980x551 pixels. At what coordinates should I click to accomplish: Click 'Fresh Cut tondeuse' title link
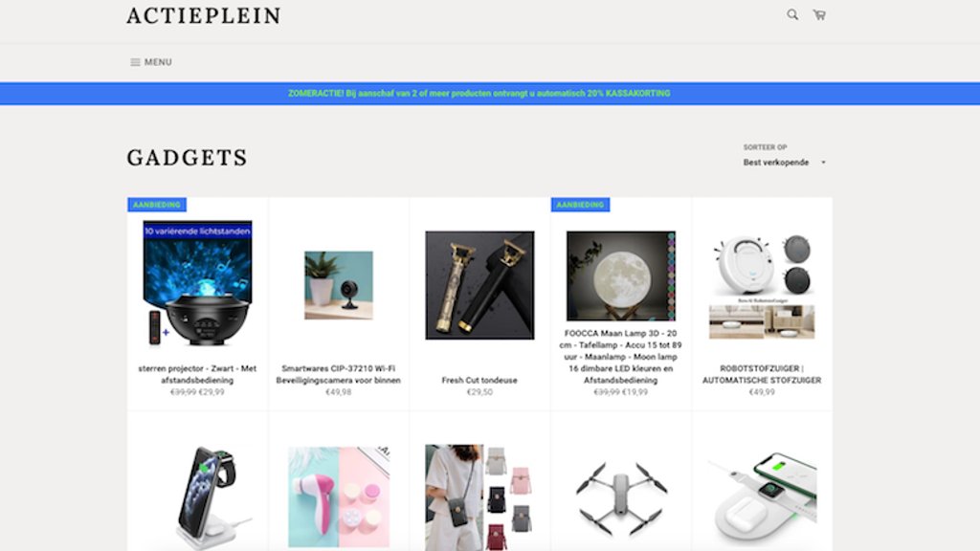[x=479, y=380]
